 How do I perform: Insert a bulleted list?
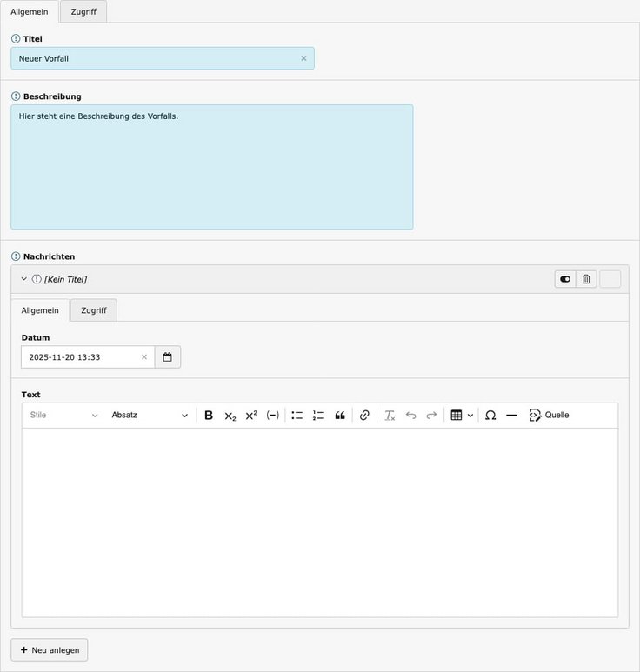point(297,416)
